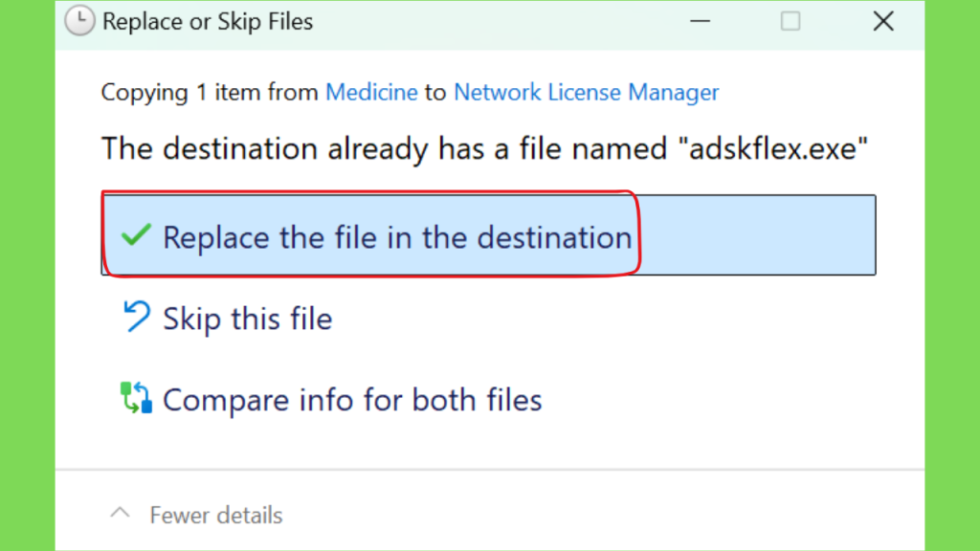Click the blue curved-arrow Skip icon
The image size is (980, 551).
pos(136,316)
